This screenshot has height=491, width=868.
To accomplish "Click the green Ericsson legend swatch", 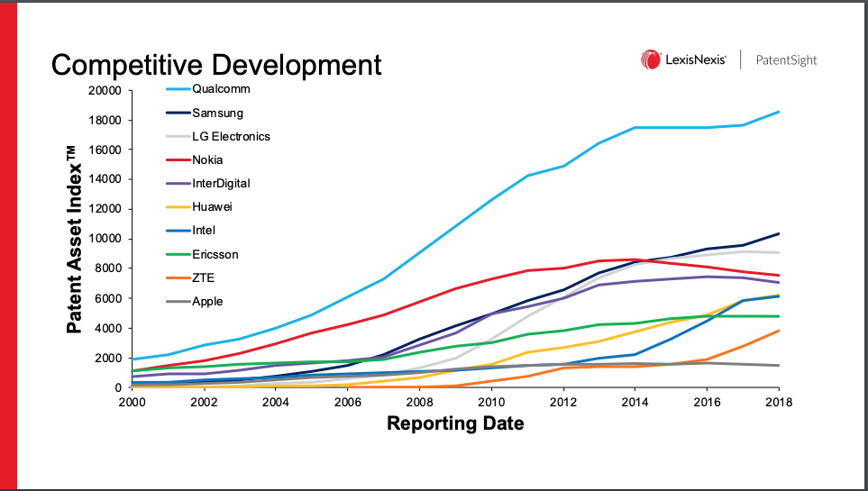I will (x=178, y=255).
